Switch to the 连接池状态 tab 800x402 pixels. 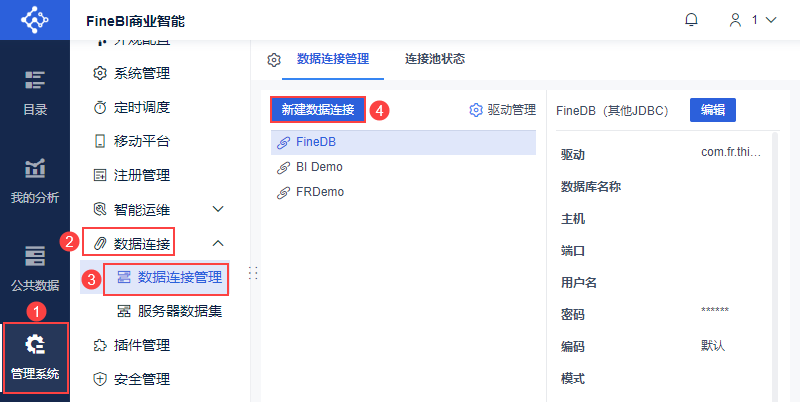(x=435, y=59)
